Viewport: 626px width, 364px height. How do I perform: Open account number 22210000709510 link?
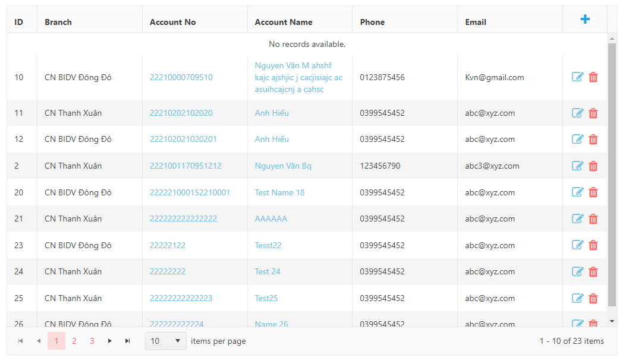[181, 77]
